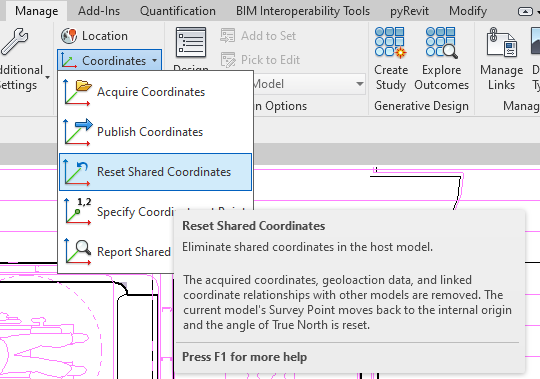The image size is (540, 379).
Task: Click the Add to Set icon
Action: (227, 36)
